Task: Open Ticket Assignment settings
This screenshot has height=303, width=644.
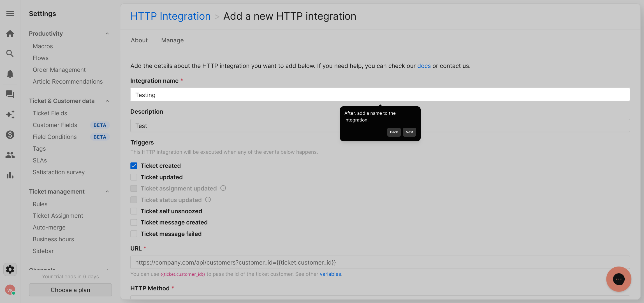Action: (x=58, y=216)
